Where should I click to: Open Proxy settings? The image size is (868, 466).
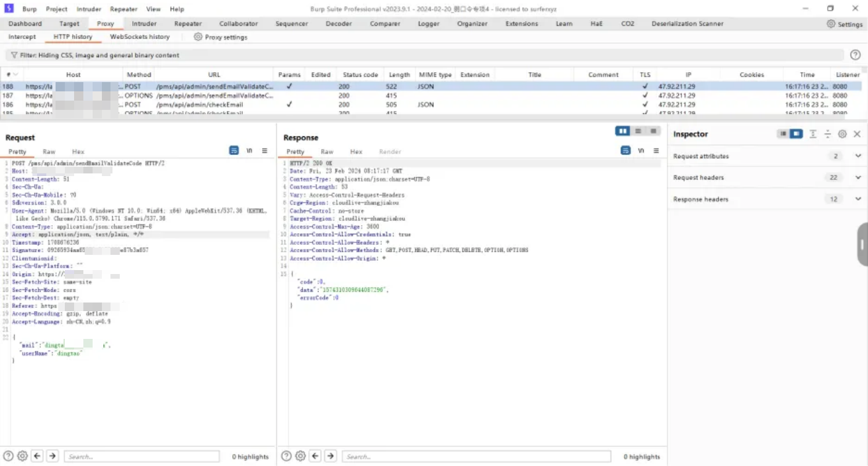pos(220,37)
